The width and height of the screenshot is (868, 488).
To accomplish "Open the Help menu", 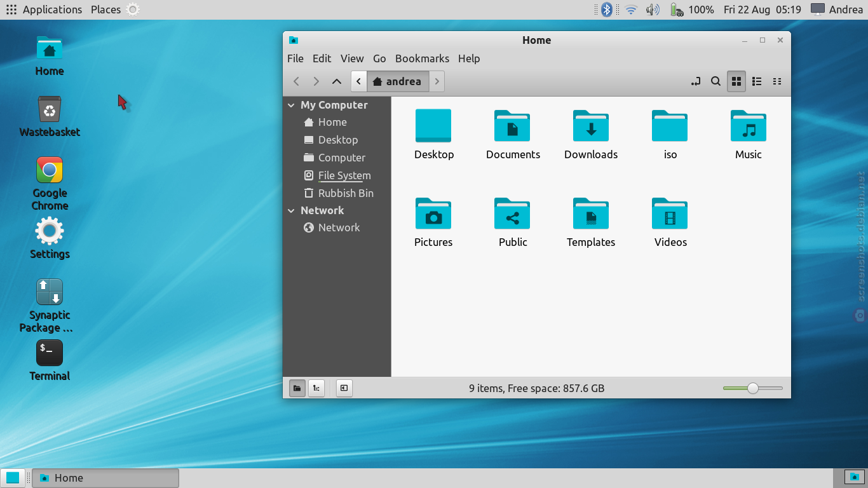I will pos(469,58).
